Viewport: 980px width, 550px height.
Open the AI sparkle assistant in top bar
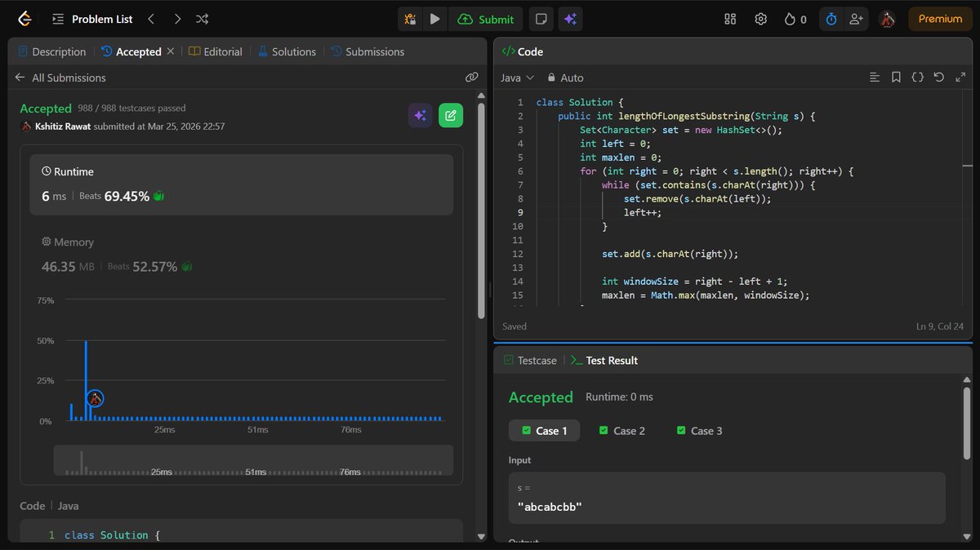point(570,19)
